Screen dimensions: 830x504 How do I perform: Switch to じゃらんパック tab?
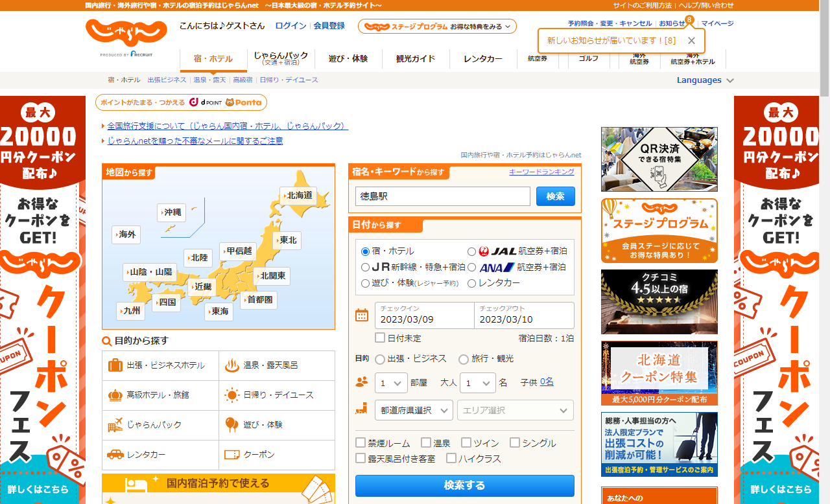pyautogui.click(x=281, y=59)
